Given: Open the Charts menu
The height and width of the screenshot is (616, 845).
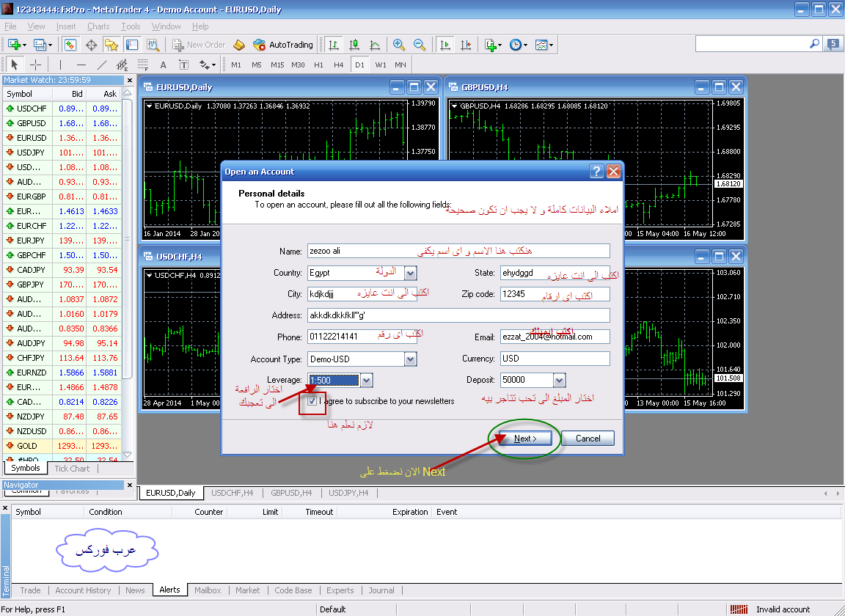Looking at the screenshot, I should [98, 26].
